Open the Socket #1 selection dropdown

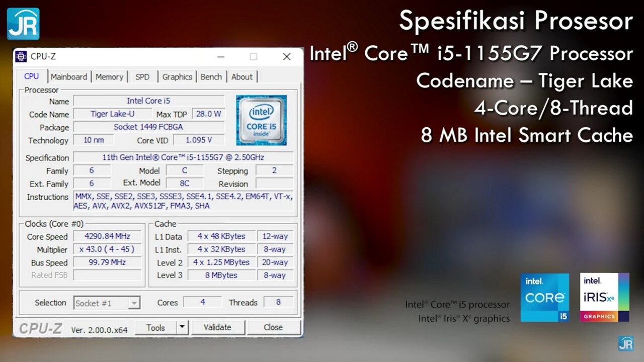coord(134,303)
